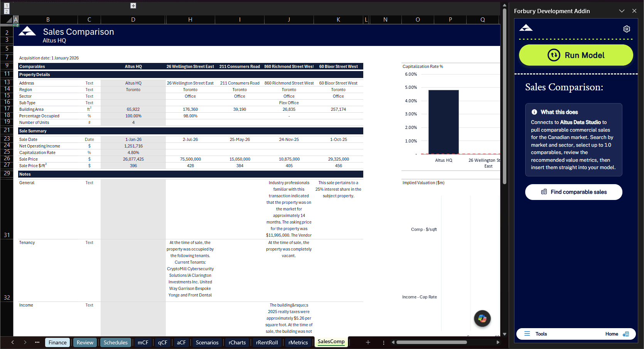The width and height of the screenshot is (644, 349).
Task: Select the 29,325,000 sale price cell
Action: point(339,159)
